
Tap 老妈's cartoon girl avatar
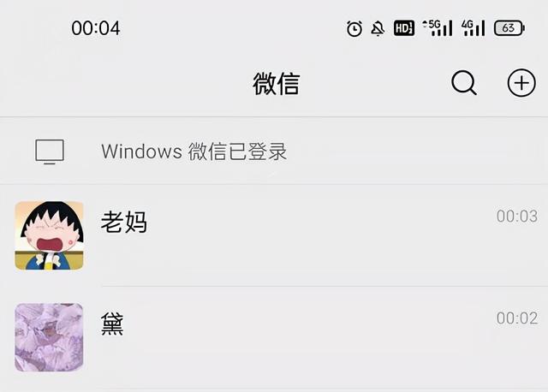click(49, 235)
